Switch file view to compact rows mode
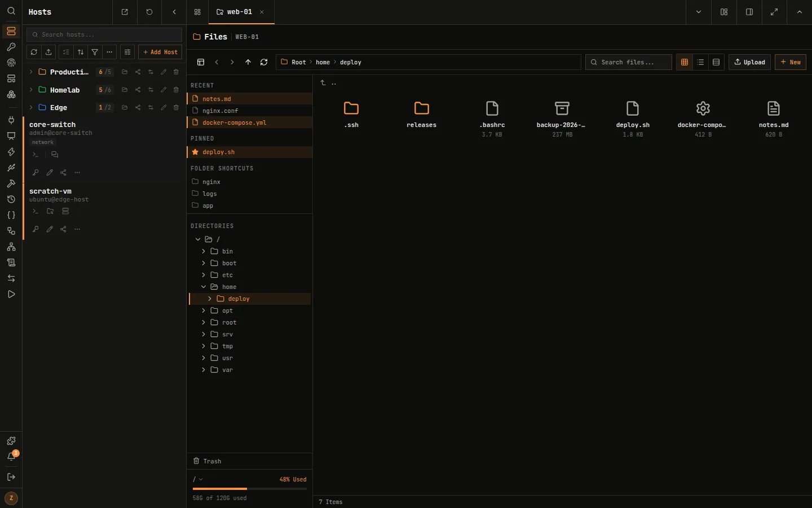Image resolution: width=812 pixels, height=508 pixels. (716, 62)
